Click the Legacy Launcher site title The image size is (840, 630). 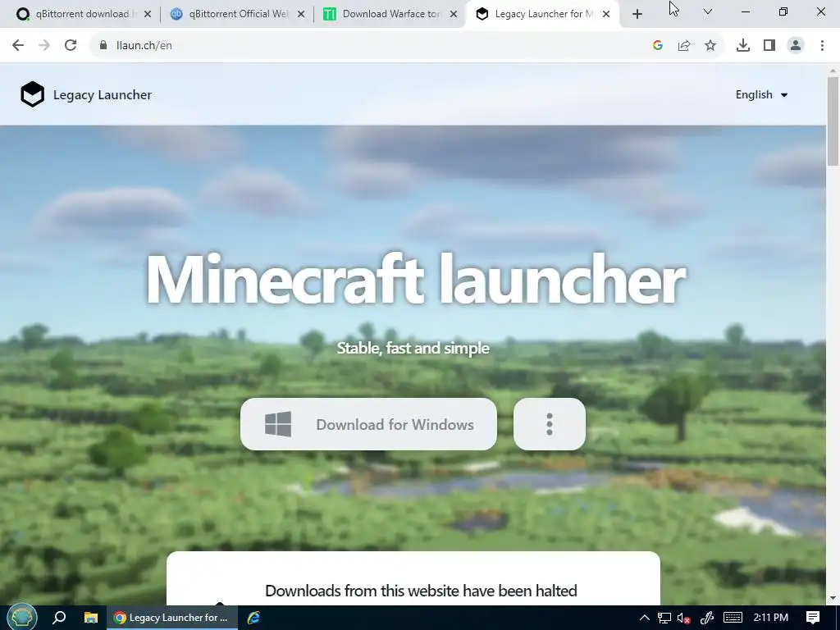pyautogui.click(x=103, y=95)
